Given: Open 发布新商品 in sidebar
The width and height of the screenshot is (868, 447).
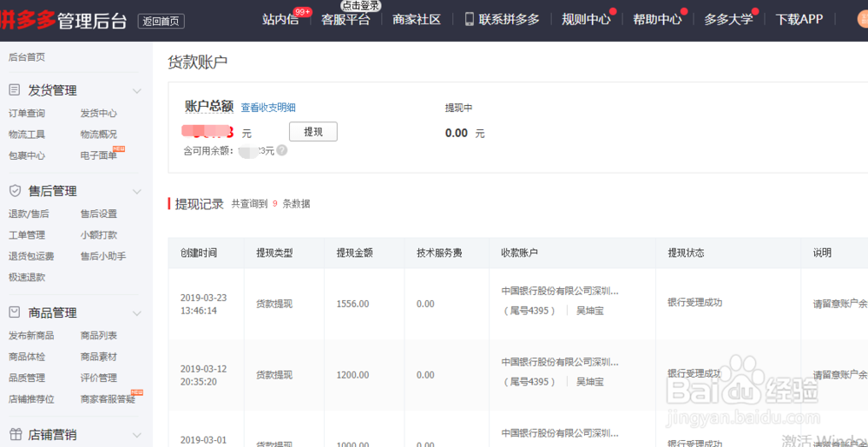Looking at the screenshot, I should (31, 336).
